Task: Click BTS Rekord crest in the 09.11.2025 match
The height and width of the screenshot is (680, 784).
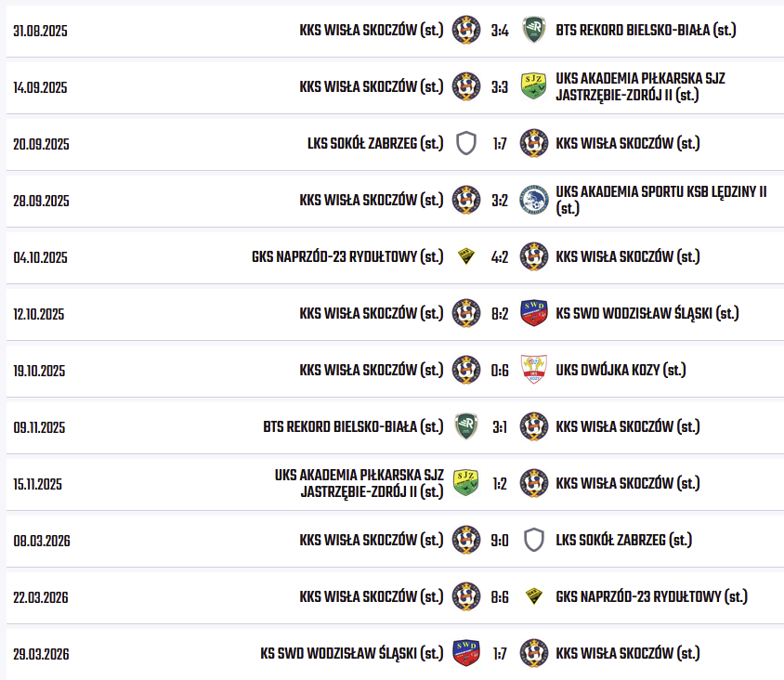Action: click(x=466, y=426)
